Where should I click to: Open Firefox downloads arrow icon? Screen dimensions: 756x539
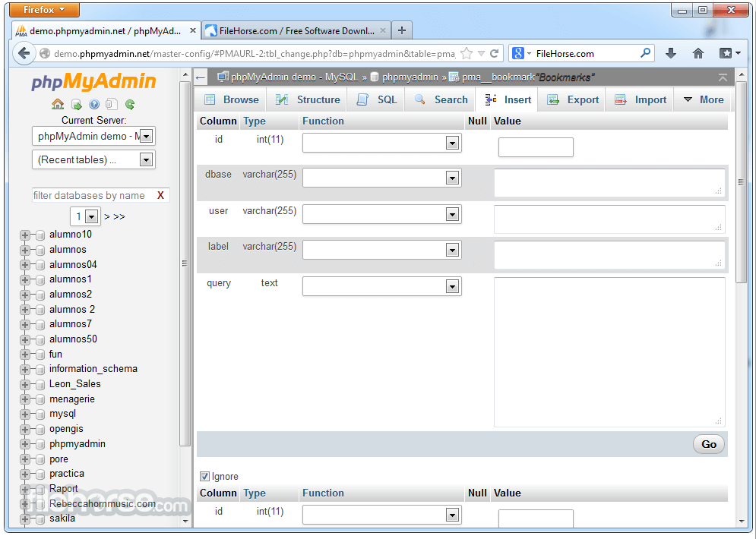click(671, 53)
